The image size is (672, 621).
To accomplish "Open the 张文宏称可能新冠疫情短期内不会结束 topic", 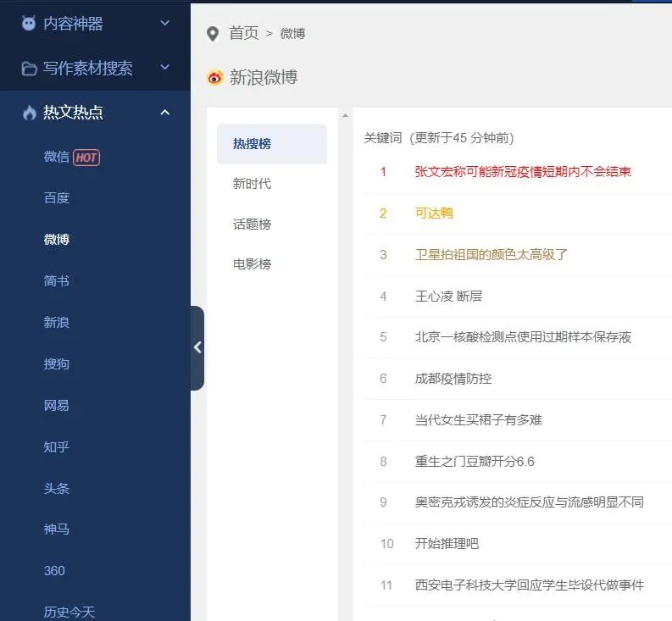I will tap(523, 172).
